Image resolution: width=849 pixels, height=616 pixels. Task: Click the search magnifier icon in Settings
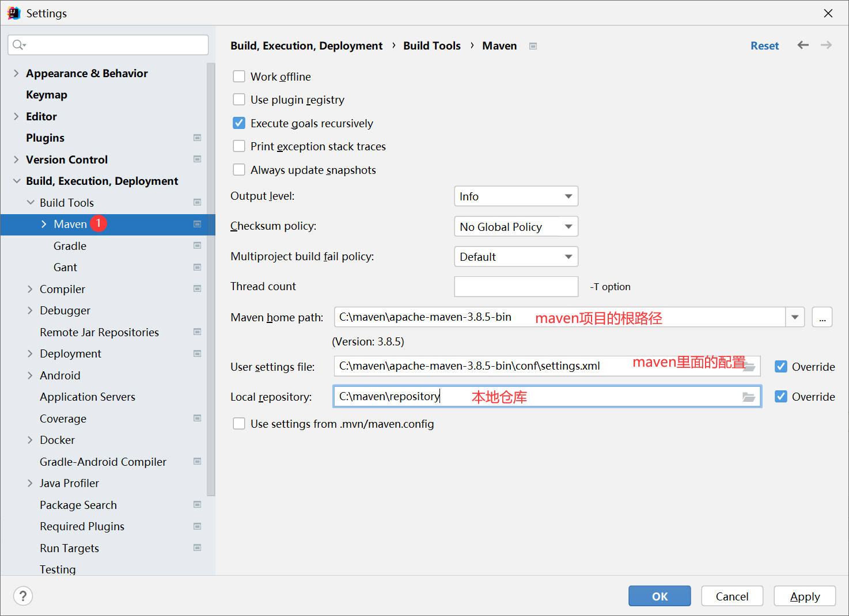tap(19, 45)
